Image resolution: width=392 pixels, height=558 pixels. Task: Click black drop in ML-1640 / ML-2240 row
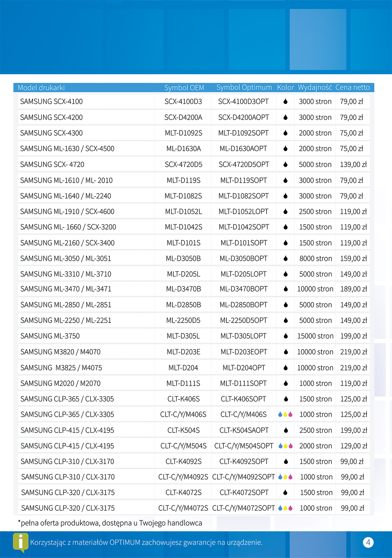coord(286,196)
